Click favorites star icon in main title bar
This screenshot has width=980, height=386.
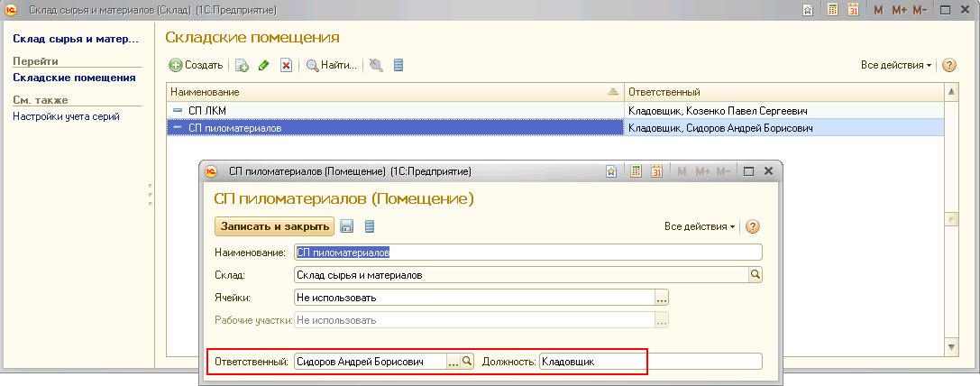[808, 11]
